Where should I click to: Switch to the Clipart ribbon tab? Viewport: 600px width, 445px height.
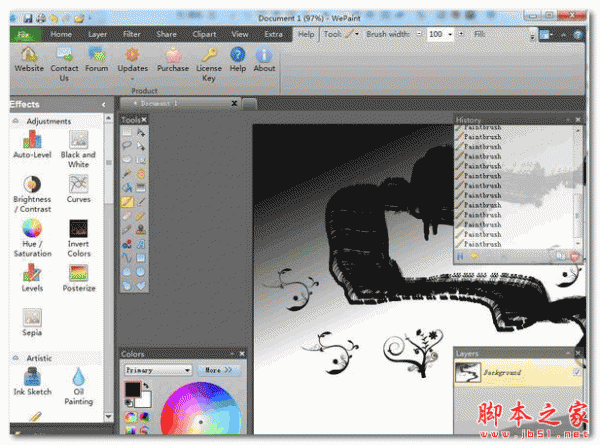tap(204, 34)
